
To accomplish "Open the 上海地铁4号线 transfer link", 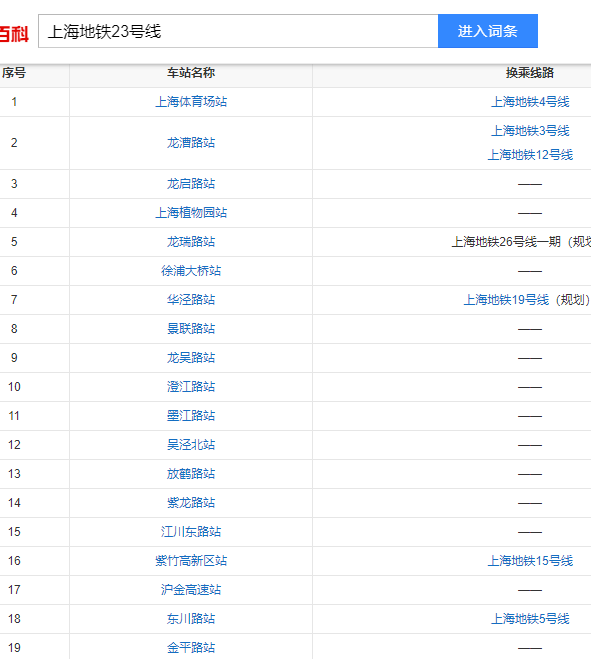I will coord(530,102).
